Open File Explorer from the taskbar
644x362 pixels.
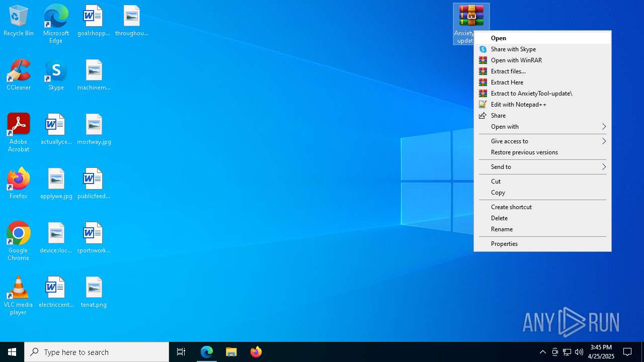click(231, 352)
